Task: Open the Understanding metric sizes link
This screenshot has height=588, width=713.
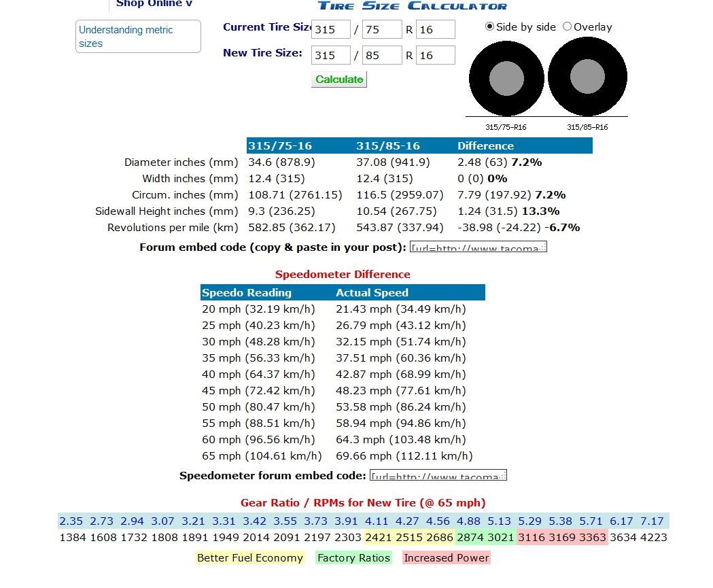Action: click(x=138, y=37)
